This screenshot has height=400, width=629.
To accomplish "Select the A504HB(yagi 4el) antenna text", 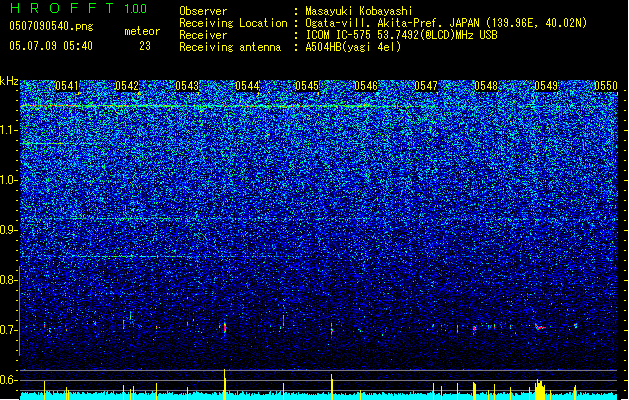I will pos(353,47).
